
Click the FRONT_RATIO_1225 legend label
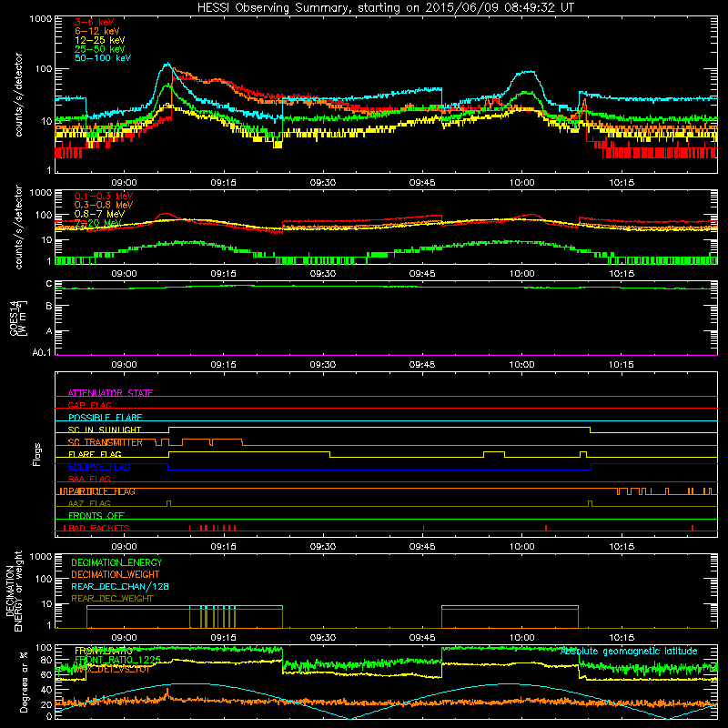pyautogui.click(x=118, y=660)
